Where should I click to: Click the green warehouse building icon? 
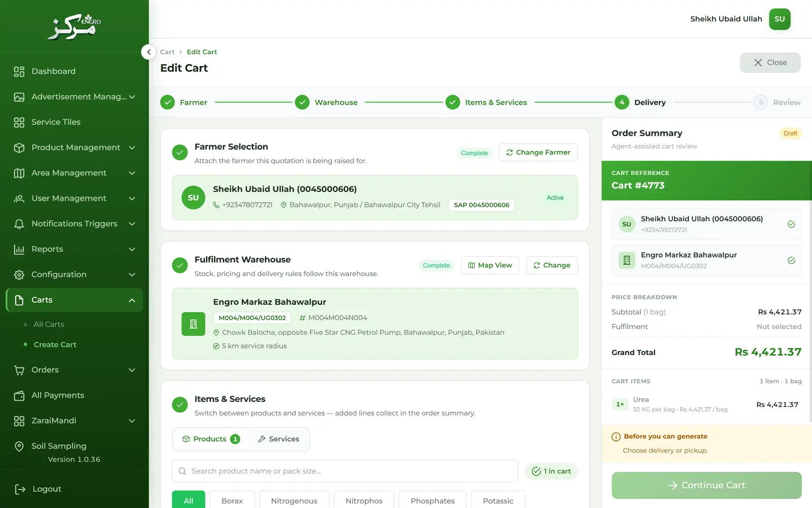pyautogui.click(x=193, y=324)
